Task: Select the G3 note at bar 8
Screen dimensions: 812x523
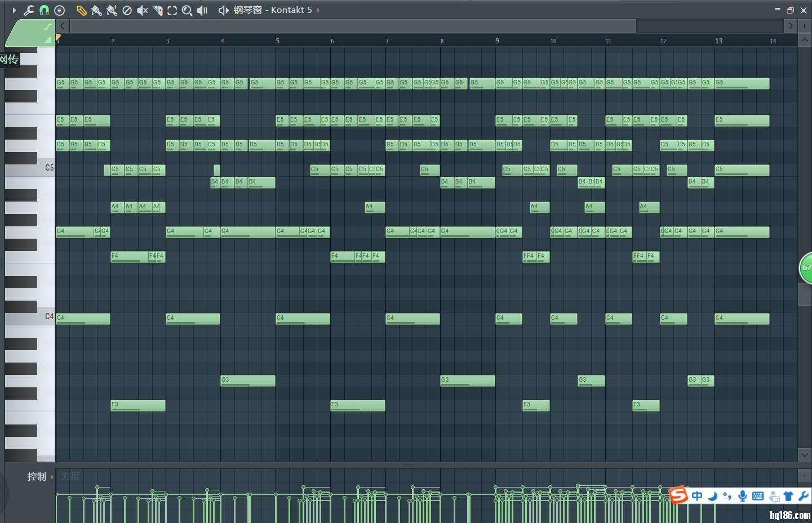Action: click(x=468, y=381)
